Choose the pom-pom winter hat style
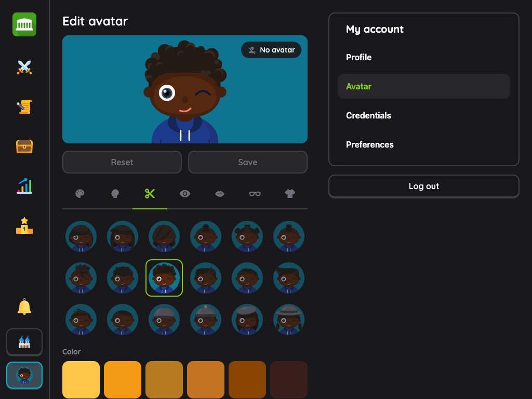The image size is (532, 399). pos(206,320)
